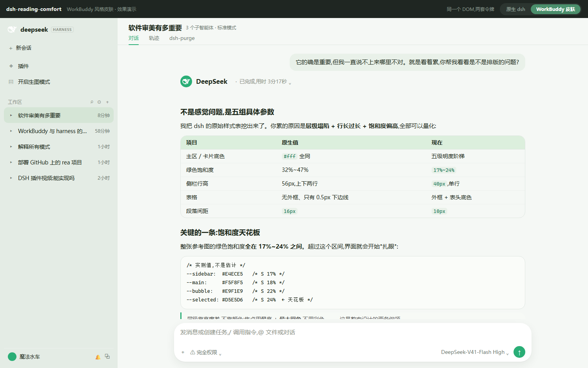Screen dimensions: 588x368
Task: Select the 轨迹 tab
Action: [154, 38]
